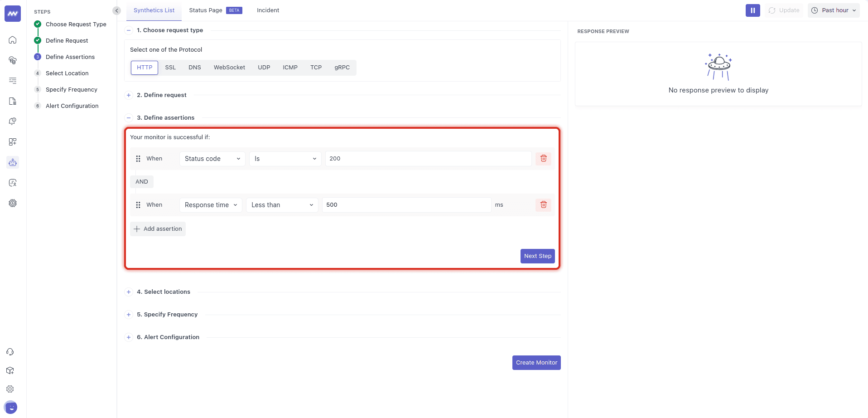Expand the 4. Select locations section
The height and width of the screenshot is (418, 868).
click(164, 292)
